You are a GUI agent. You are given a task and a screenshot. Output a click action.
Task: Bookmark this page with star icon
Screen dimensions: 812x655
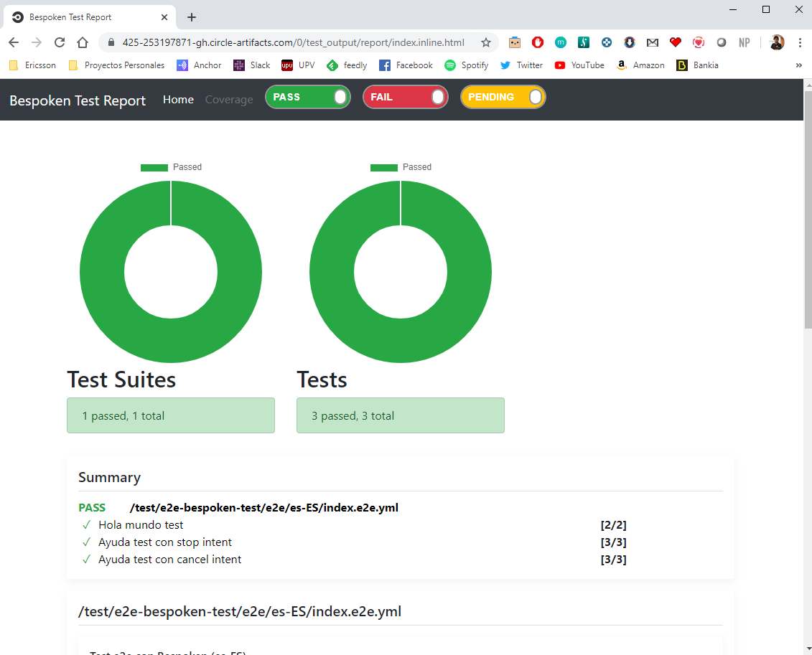486,42
